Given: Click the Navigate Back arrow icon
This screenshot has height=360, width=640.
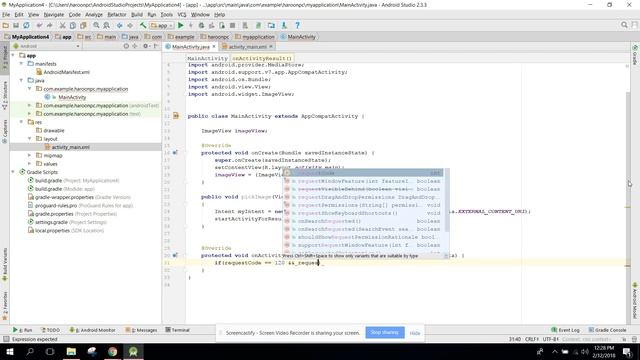Looking at the screenshot, I should pos(120,25).
